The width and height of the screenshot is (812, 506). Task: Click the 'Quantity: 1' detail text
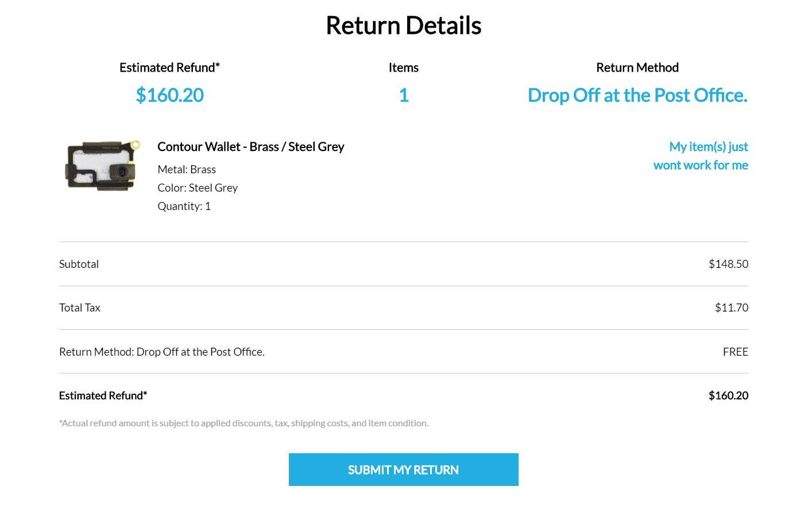point(184,205)
